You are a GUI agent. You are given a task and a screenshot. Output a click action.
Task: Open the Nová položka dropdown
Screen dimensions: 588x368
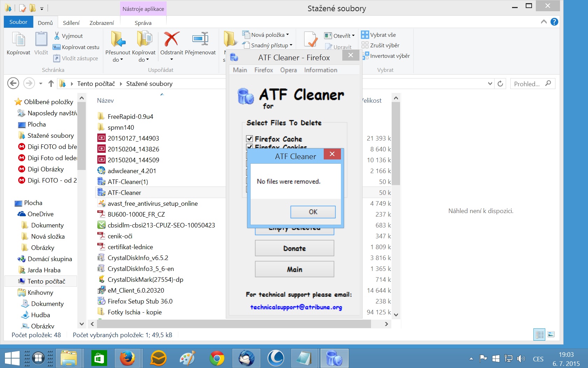tap(266, 35)
